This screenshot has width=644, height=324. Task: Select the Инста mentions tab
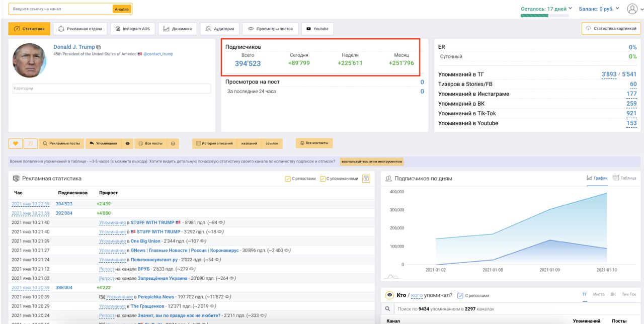click(599, 294)
